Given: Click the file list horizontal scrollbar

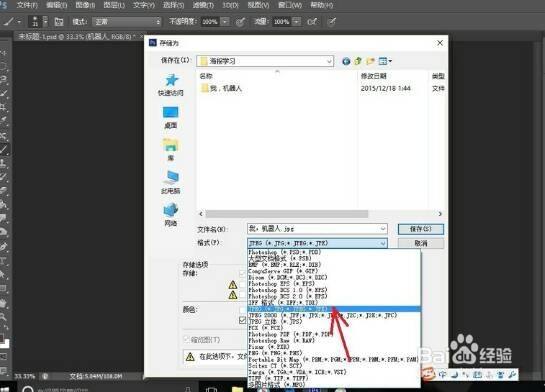Looking at the screenshot, I should coord(287,214).
